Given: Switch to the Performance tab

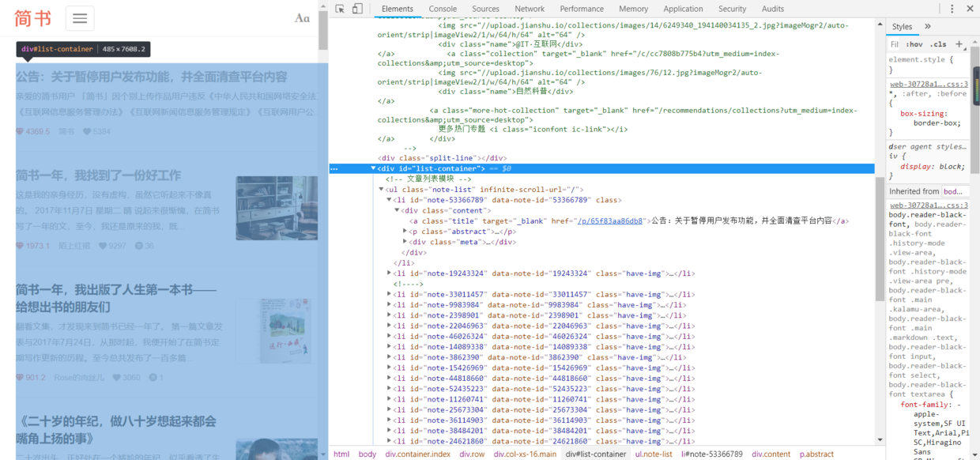Looking at the screenshot, I should (582, 9).
